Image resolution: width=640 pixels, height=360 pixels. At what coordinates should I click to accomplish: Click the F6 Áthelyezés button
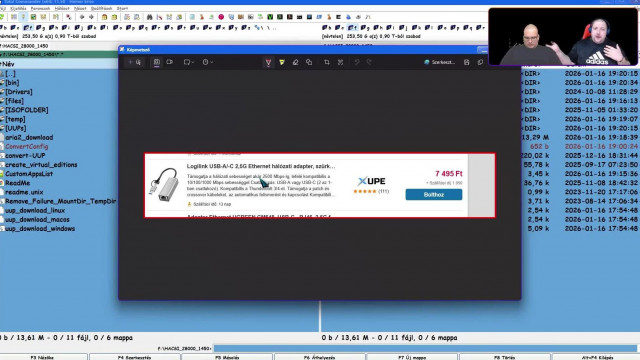click(320, 357)
